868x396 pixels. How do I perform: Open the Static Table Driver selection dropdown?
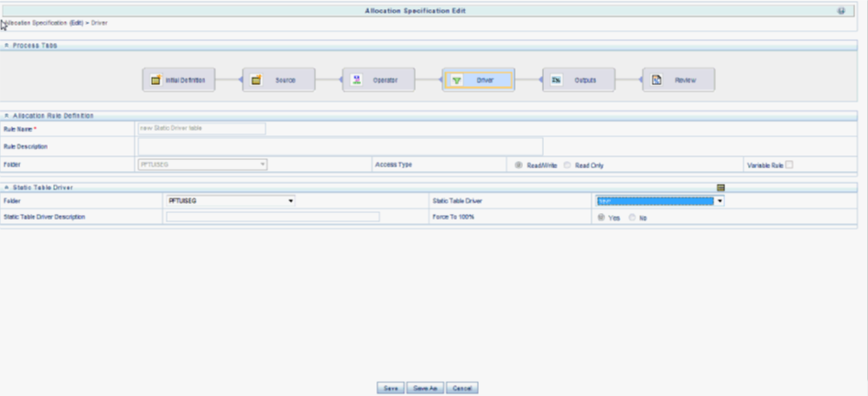pyautogui.click(x=660, y=201)
